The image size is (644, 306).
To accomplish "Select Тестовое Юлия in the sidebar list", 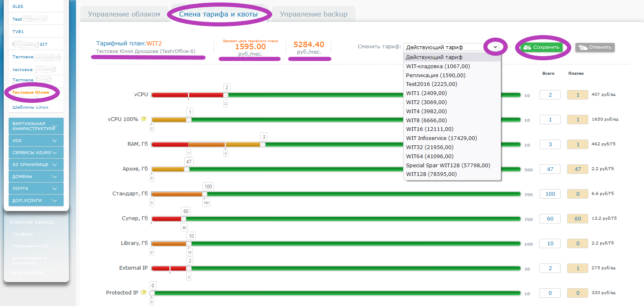I will click(31, 92).
